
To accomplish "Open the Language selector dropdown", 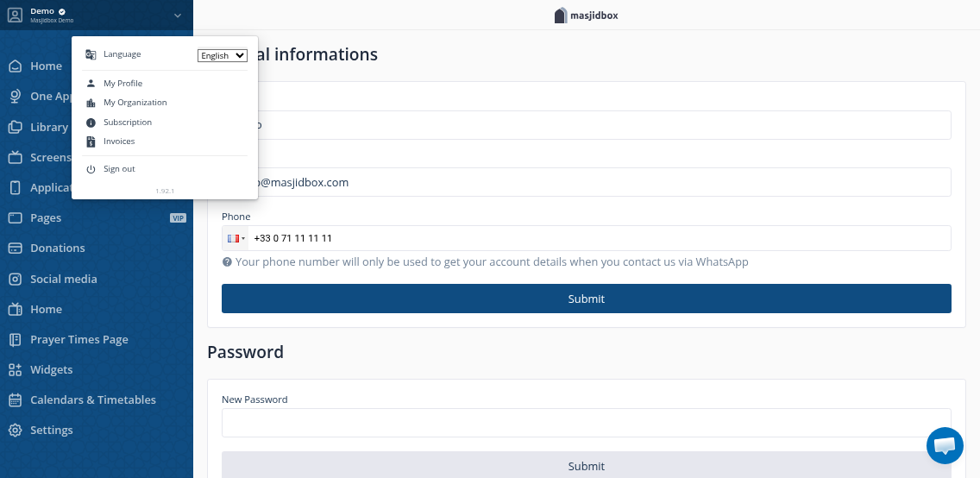I will [x=223, y=55].
